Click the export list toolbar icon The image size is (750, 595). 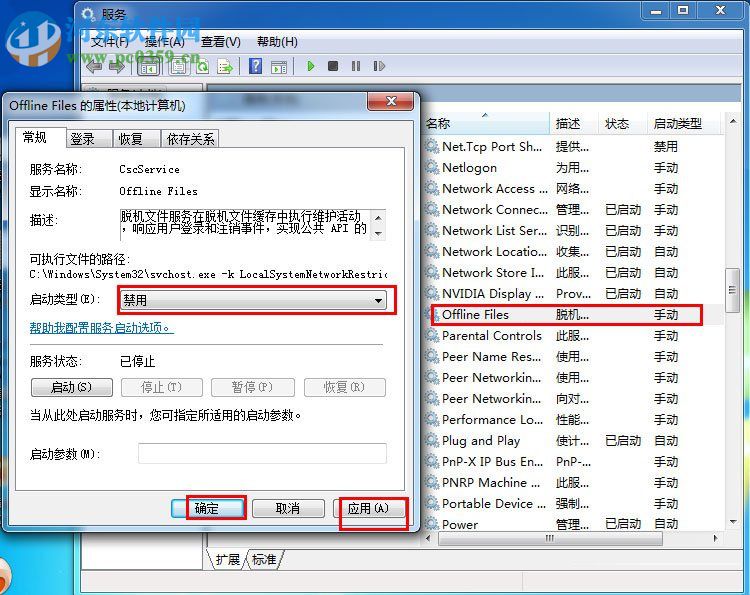click(x=224, y=66)
